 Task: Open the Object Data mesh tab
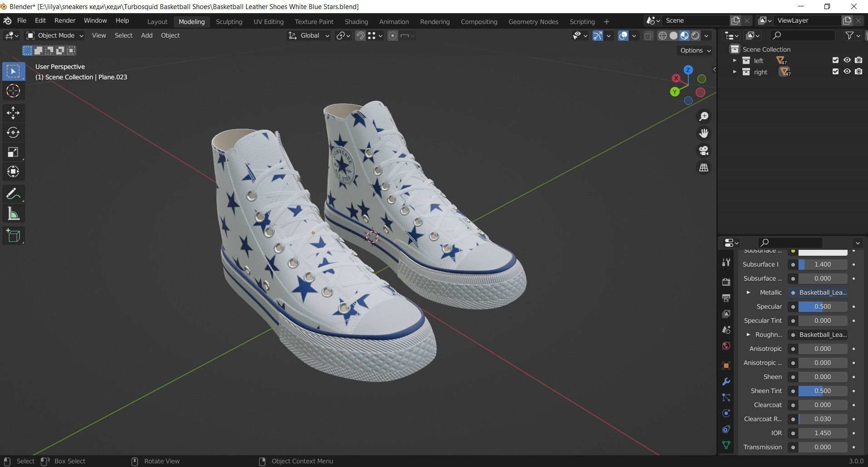pyautogui.click(x=726, y=445)
